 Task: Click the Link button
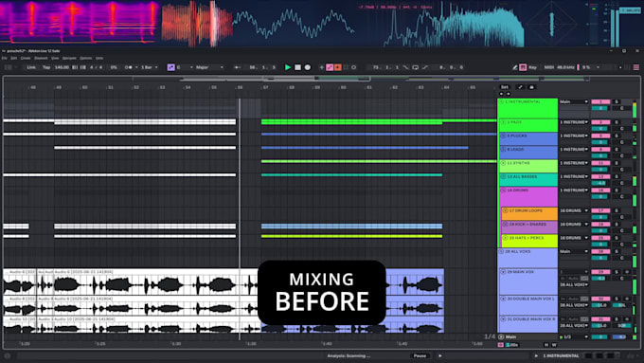[x=31, y=67]
